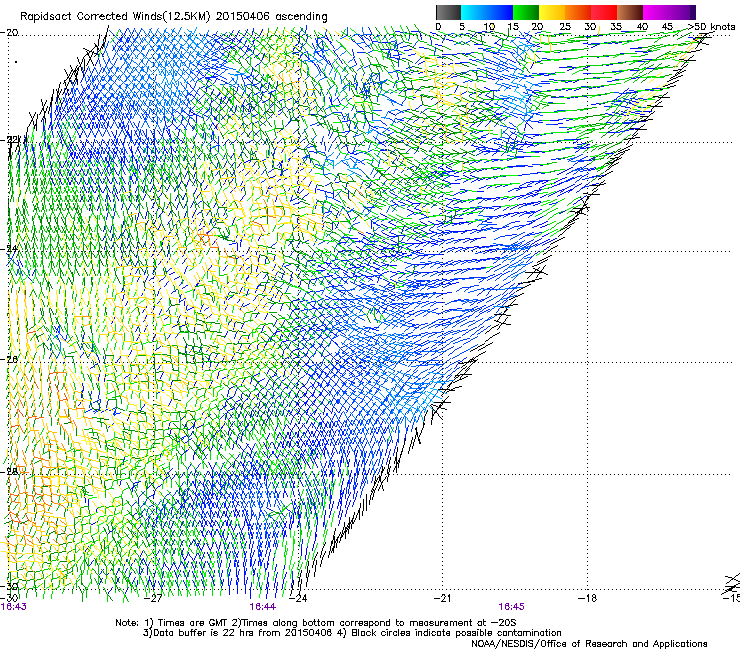Click the '25' legend scale number
740x650 pixels.
coord(565,27)
